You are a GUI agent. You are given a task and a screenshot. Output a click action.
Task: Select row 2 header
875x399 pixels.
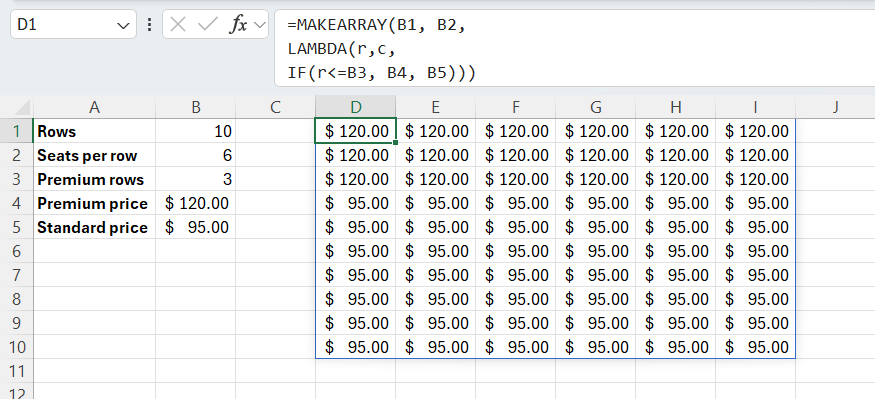click(17, 155)
